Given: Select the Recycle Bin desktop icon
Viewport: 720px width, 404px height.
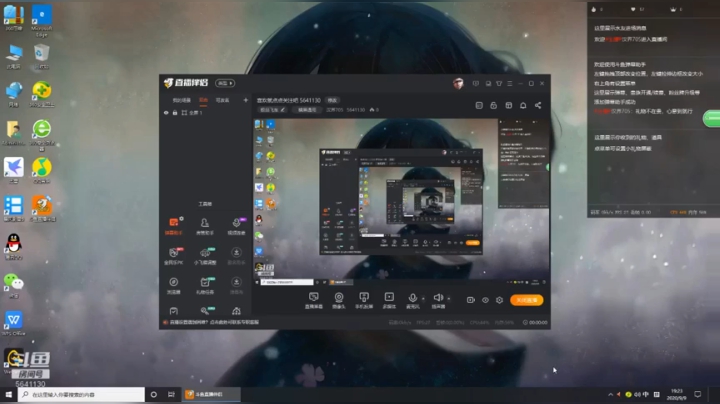Looking at the screenshot, I should click(x=41, y=56).
